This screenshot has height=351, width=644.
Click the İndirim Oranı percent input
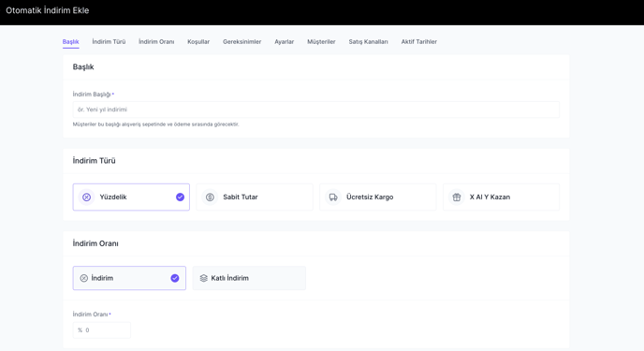click(x=102, y=330)
